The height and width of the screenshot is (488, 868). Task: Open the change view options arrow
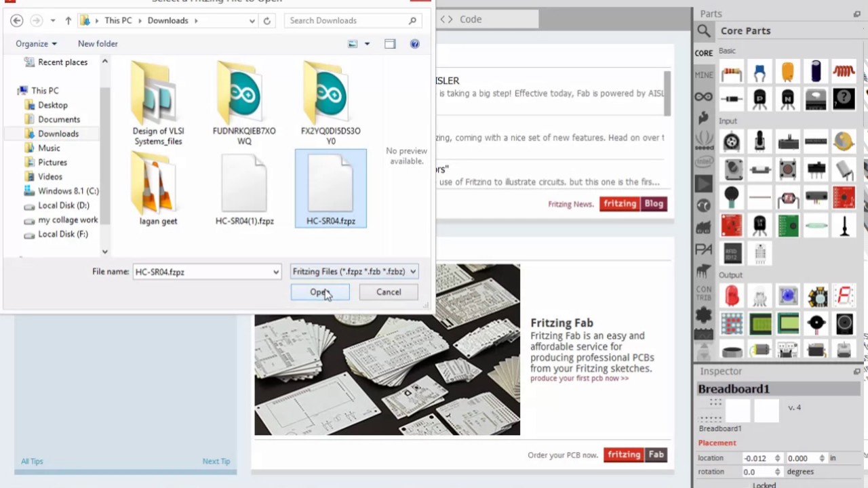click(x=367, y=44)
